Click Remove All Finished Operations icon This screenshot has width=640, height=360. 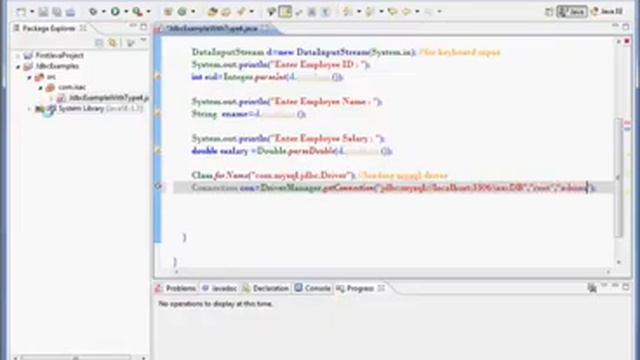(592, 288)
